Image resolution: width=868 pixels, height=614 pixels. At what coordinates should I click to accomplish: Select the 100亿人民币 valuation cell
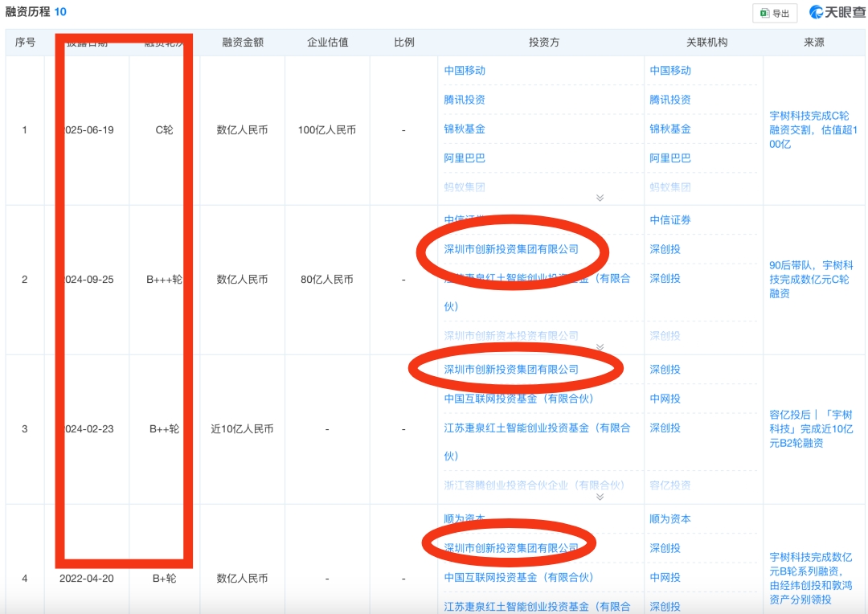[x=326, y=130]
